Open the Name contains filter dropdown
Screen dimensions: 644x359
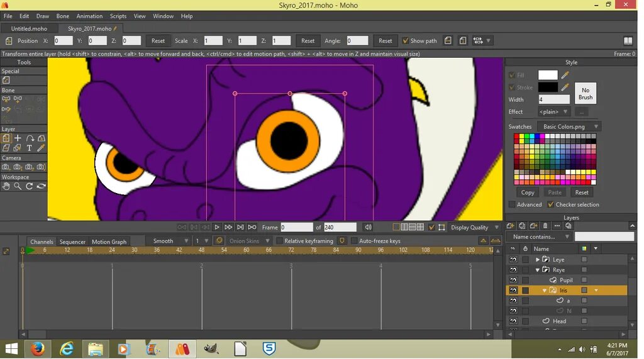(539, 236)
